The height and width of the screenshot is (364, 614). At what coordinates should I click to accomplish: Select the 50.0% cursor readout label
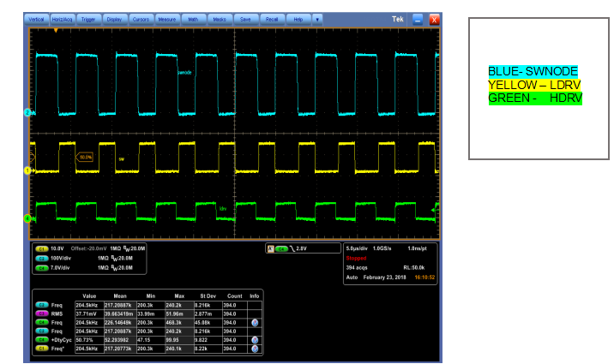pyautogui.click(x=86, y=158)
